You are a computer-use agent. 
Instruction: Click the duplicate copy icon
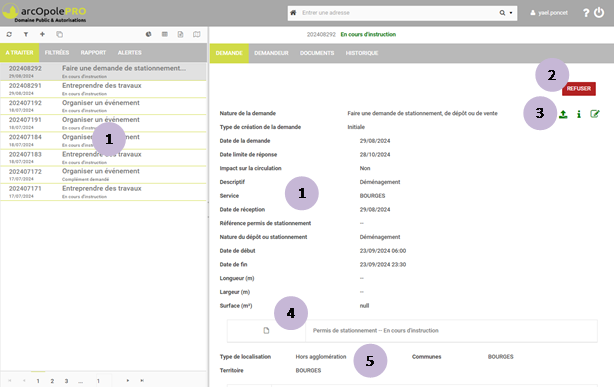(x=59, y=34)
